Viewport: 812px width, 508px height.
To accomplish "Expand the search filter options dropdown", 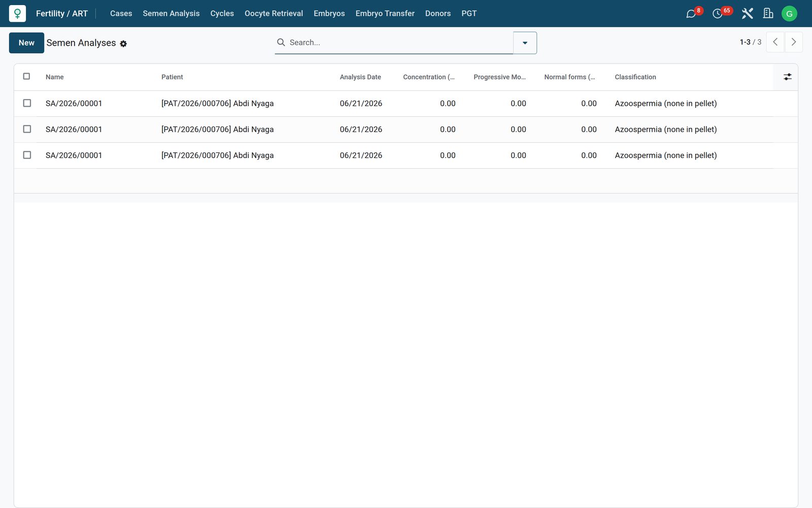I will 525,43.
